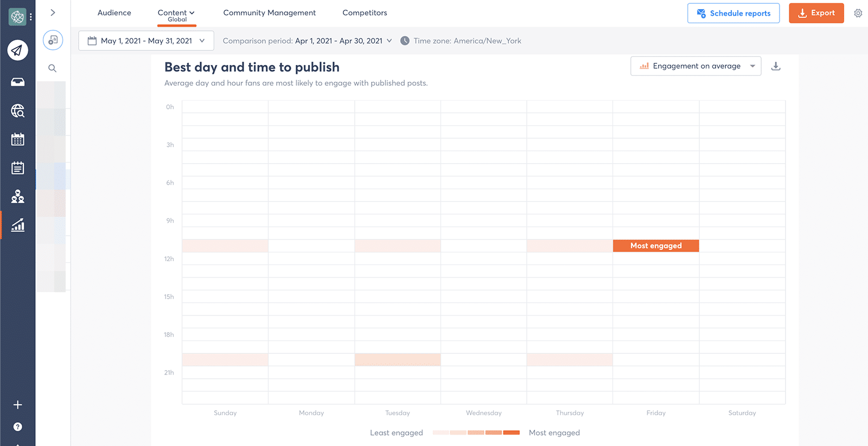868x446 pixels.
Task: Open the Listening globe search icon
Action: pyautogui.click(x=17, y=111)
